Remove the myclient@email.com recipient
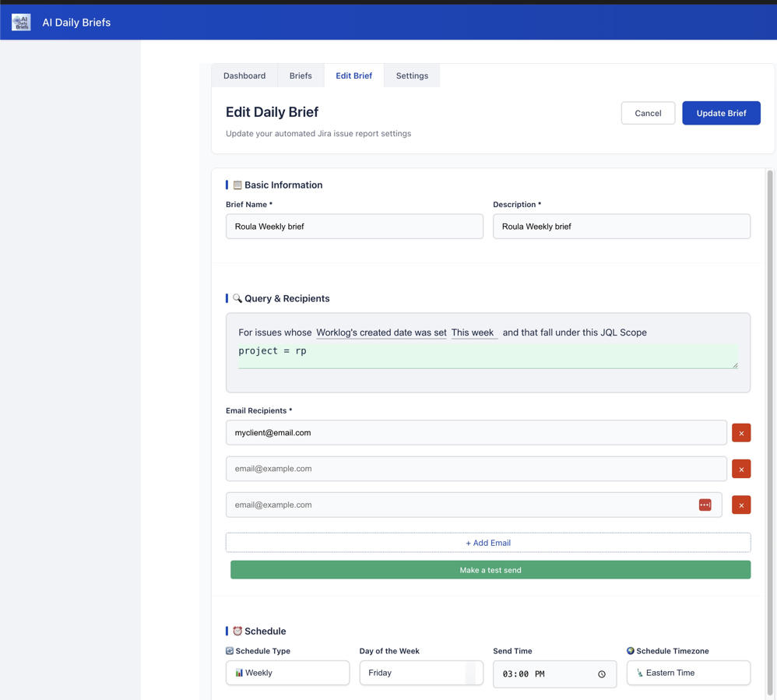 [740, 433]
